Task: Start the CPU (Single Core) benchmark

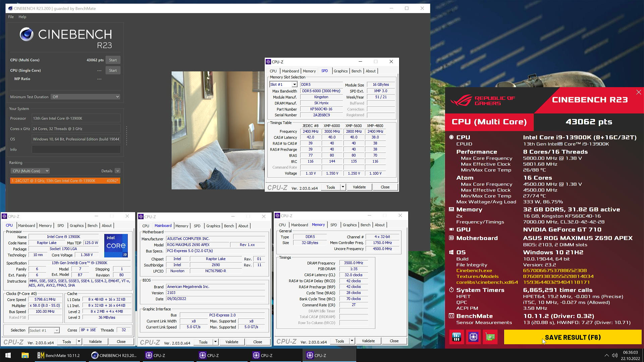Action: (x=113, y=70)
